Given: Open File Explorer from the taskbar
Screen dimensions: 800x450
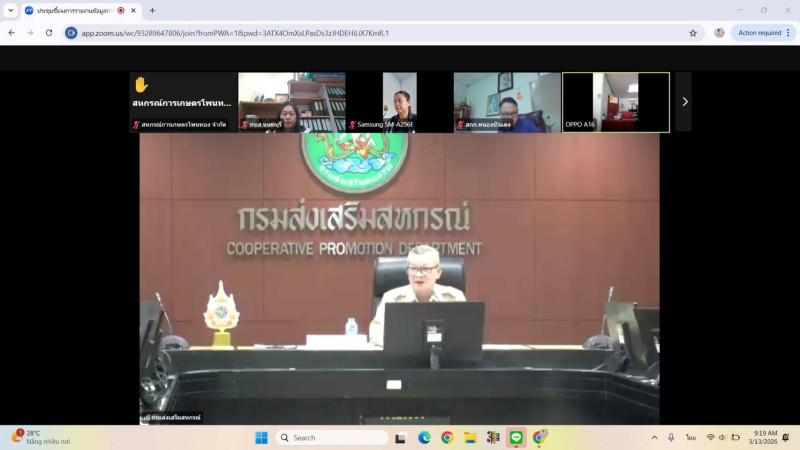Looking at the screenshot, I should 470,438.
